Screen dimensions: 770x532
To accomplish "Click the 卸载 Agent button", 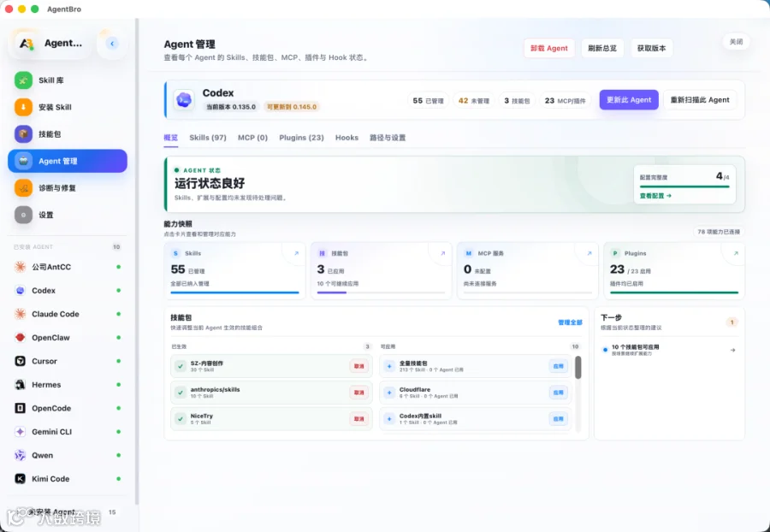I will (x=549, y=48).
